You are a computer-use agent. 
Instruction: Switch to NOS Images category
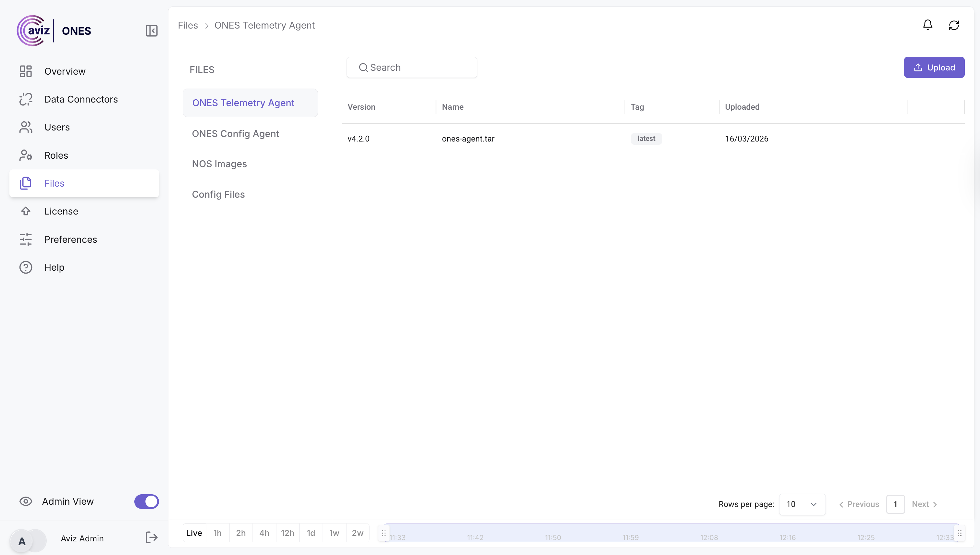pyautogui.click(x=219, y=164)
